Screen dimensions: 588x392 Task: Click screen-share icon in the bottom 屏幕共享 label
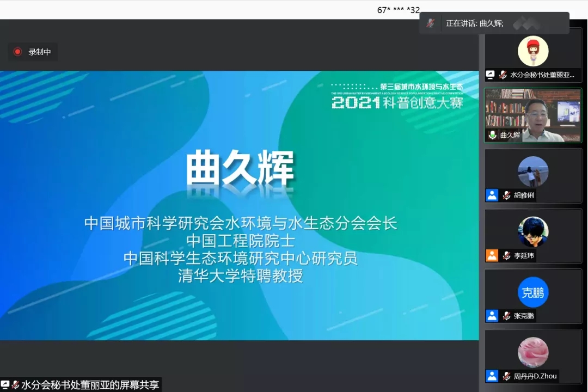coord(5,385)
